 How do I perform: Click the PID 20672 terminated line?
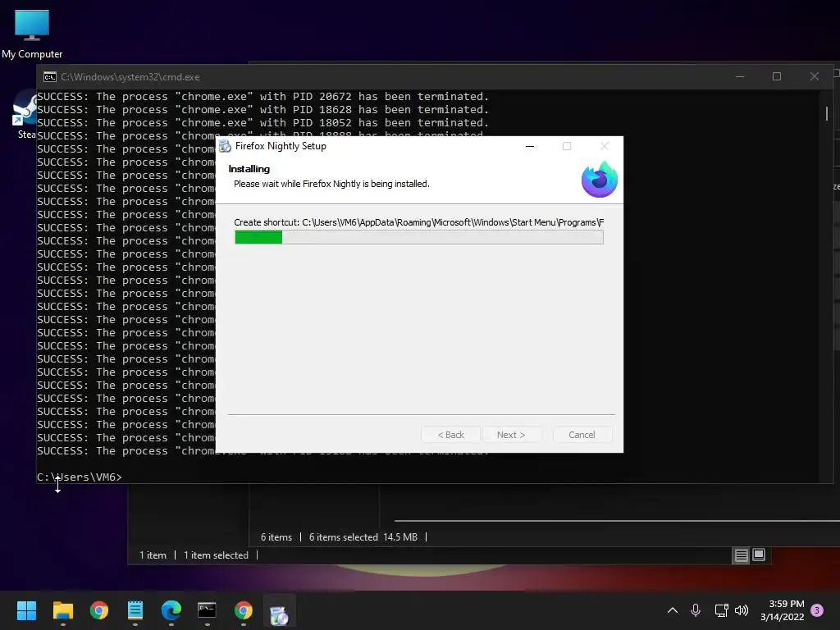tap(262, 97)
